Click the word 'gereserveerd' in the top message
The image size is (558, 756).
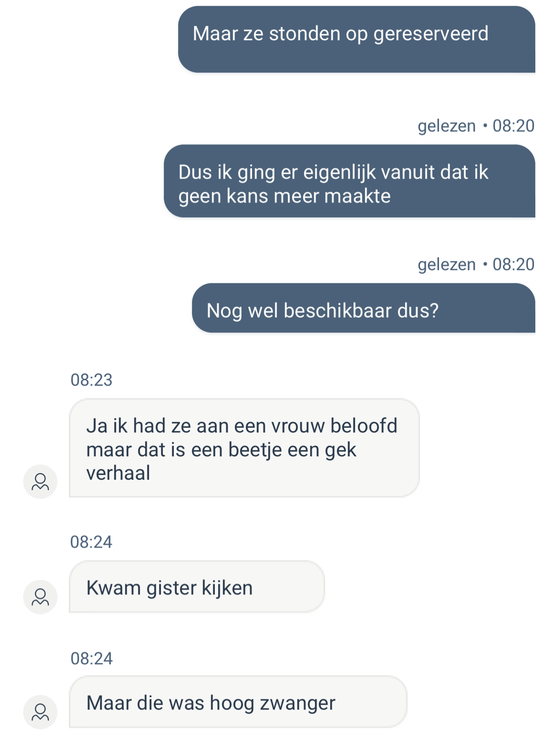[431, 34]
